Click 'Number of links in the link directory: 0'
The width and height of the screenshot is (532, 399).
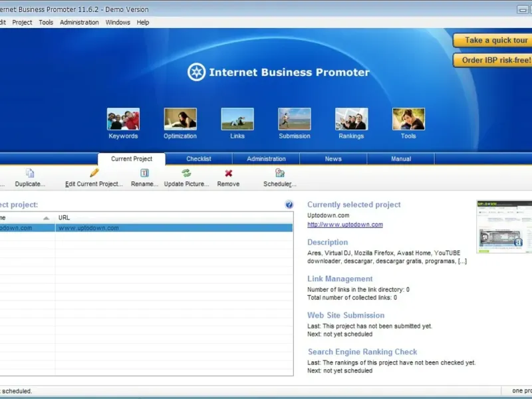click(358, 289)
